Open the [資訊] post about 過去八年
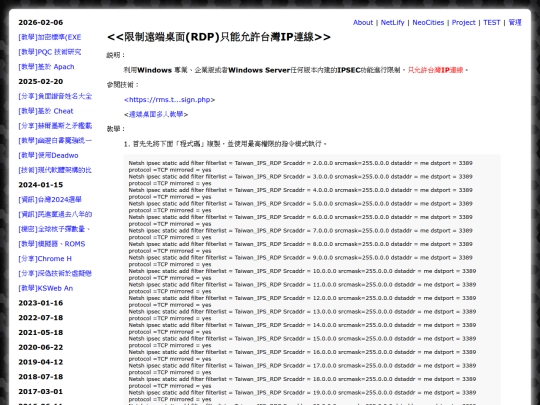Viewport: 540px width, 405px height. pos(55,214)
